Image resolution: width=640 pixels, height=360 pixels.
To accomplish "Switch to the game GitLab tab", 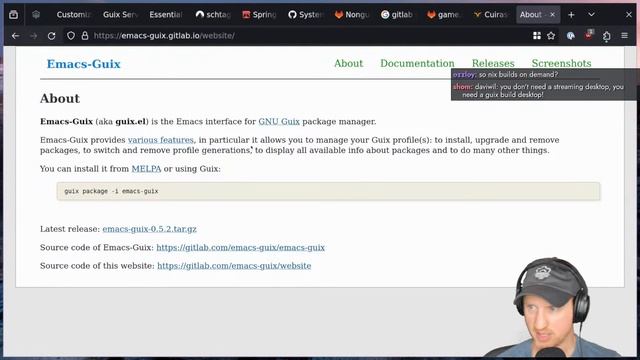I will click(444, 15).
